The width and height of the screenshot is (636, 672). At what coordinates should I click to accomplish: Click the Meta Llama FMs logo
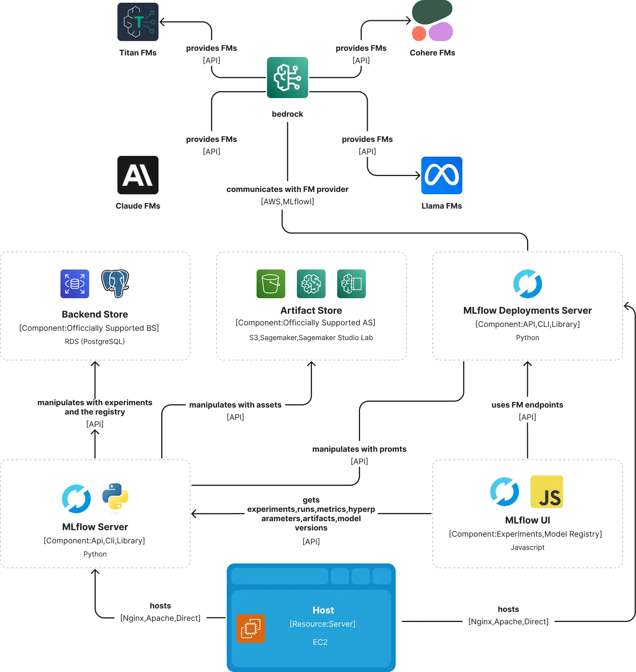(442, 175)
